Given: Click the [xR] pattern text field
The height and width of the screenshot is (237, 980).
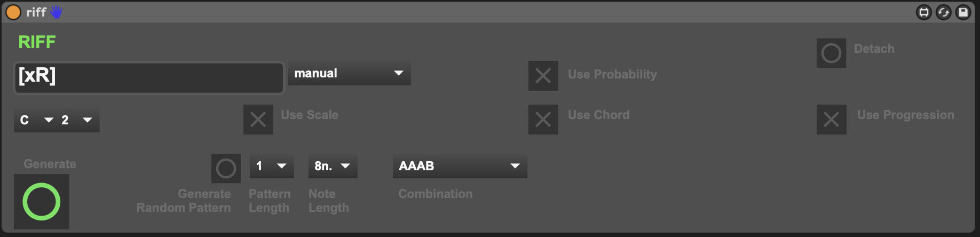Looking at the screenshot, I should (149, 77).
